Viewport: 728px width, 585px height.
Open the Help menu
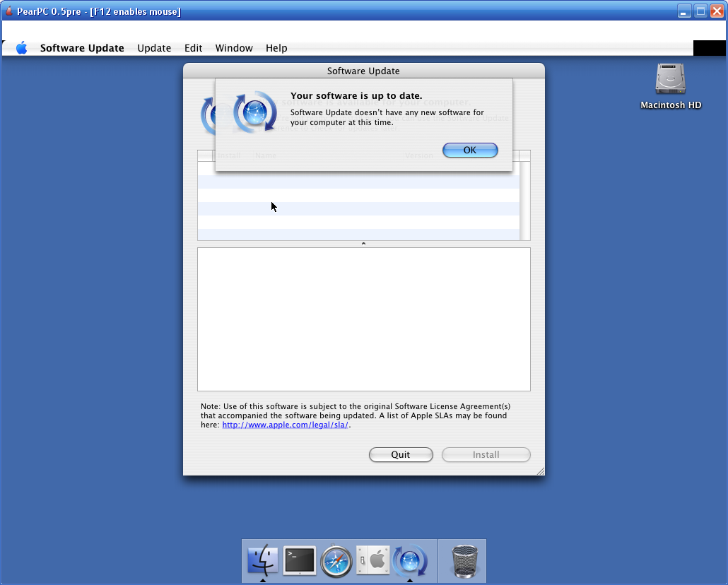[276, 48]
